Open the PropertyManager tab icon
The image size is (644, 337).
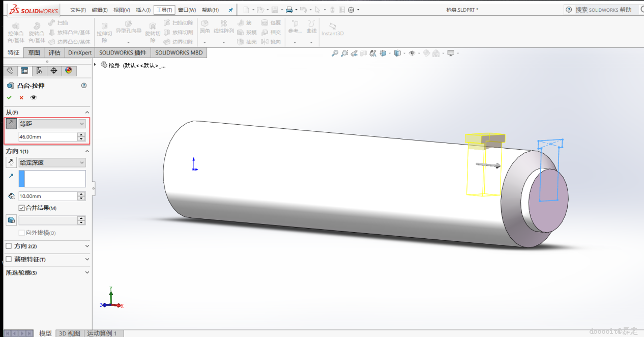coord(24,71)
